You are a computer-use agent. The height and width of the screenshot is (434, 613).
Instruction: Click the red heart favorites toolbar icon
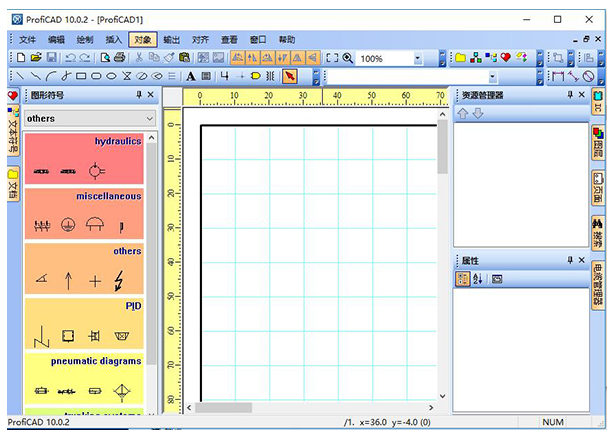[x=505, y=58]
